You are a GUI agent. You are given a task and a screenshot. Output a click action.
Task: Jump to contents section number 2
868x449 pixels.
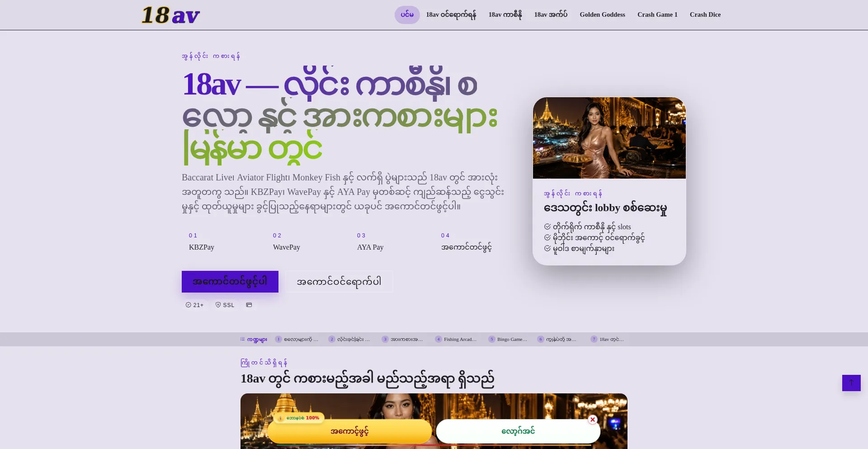[x=349, y=339]
